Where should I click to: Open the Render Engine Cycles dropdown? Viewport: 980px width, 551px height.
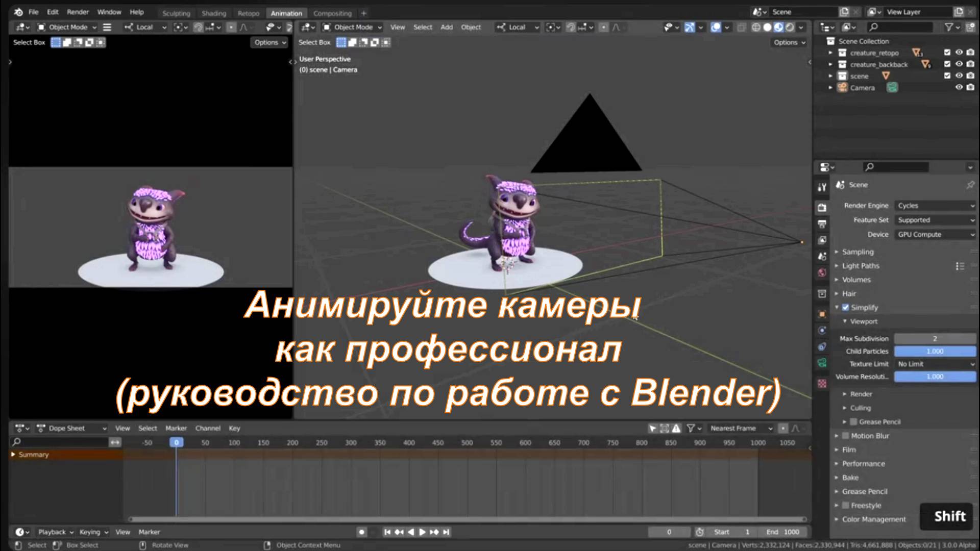[935, 206]
